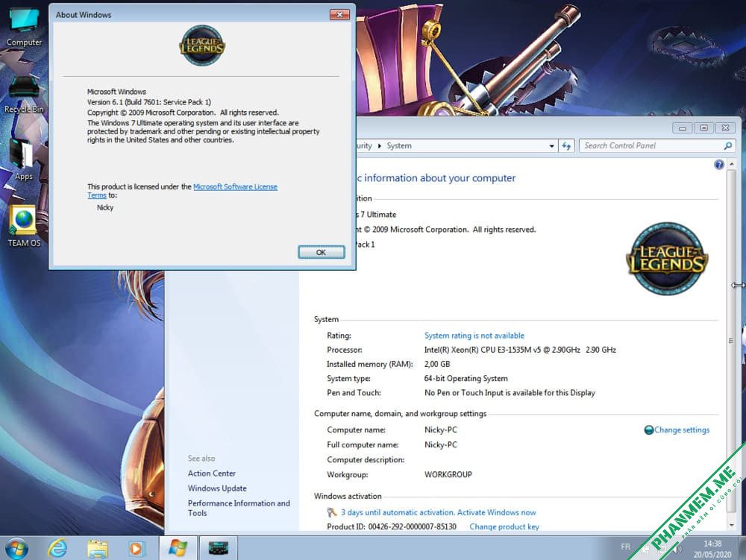Select the processor text Intel(R) Xeon(R) CPU

(520, 350)
